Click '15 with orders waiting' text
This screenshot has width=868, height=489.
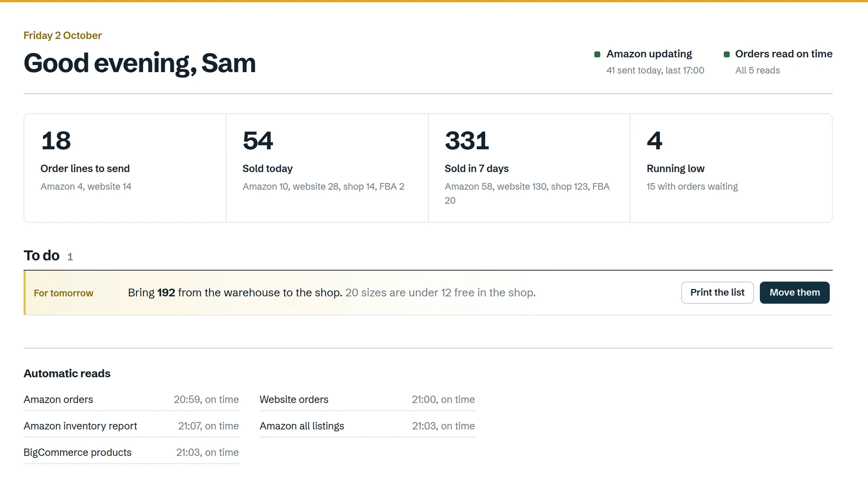pos(692,187)
